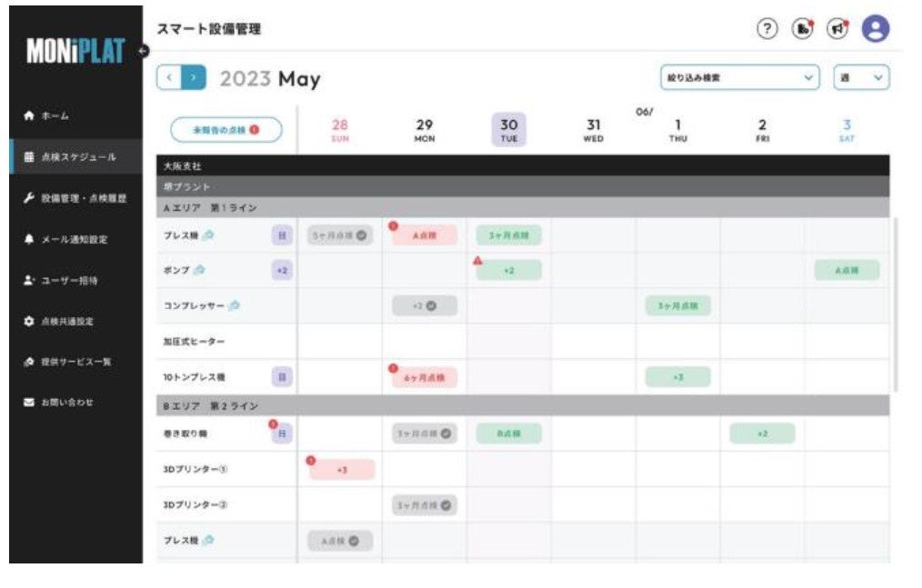The image size is (922, 588).
Task: Open the user profile avatar
Action: (875, 29)
